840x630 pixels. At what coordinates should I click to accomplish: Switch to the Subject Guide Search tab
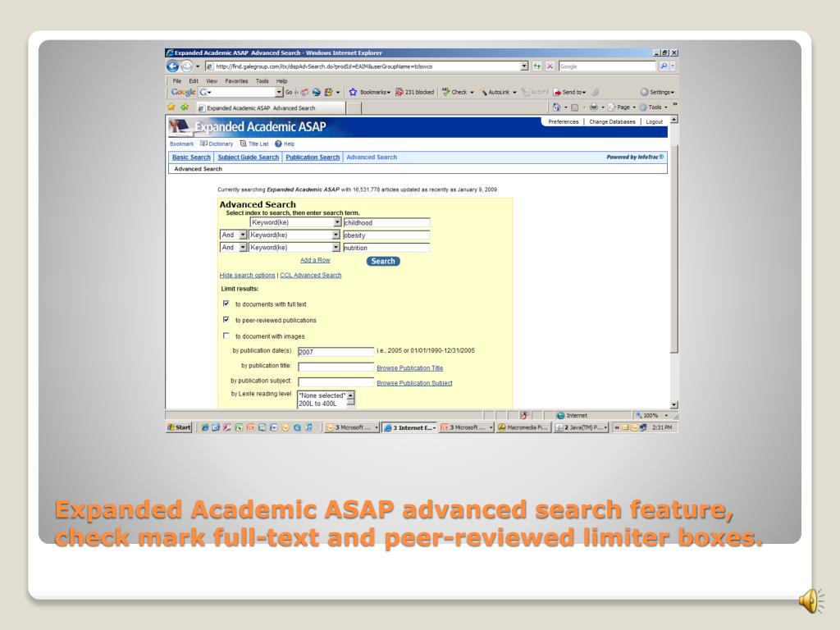[248, 157]
